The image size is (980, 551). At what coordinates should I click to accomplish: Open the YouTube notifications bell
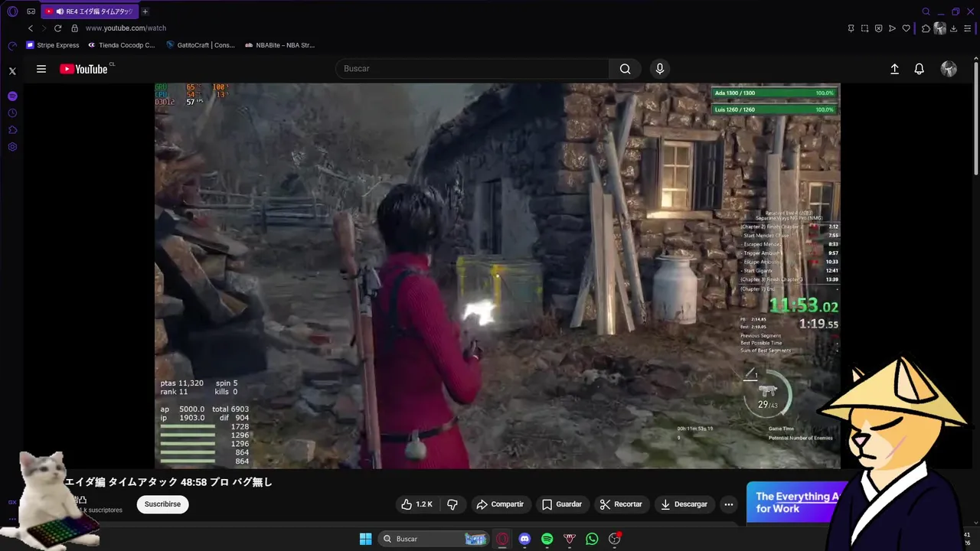920,69
